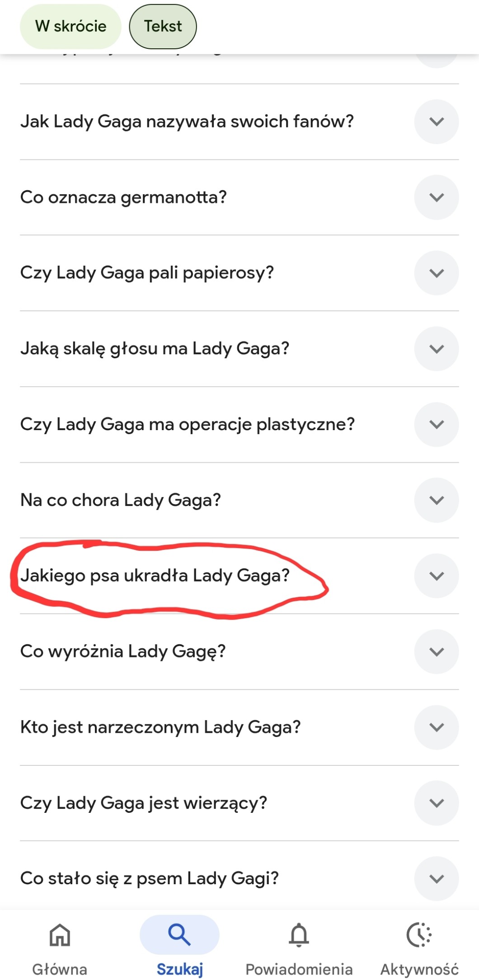Expand 'Jakiego psa ukradła Lady Gaga?' chevron
This screenshot has height=980, width=479.
(437, 576)
